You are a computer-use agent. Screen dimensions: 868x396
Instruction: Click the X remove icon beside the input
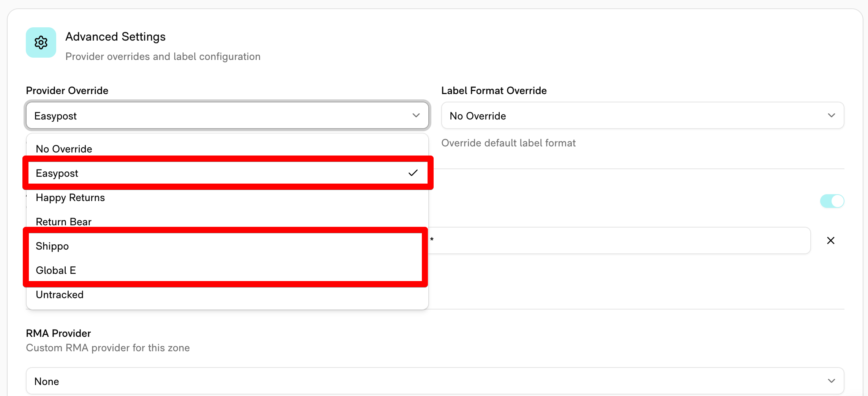click(831, 240)
